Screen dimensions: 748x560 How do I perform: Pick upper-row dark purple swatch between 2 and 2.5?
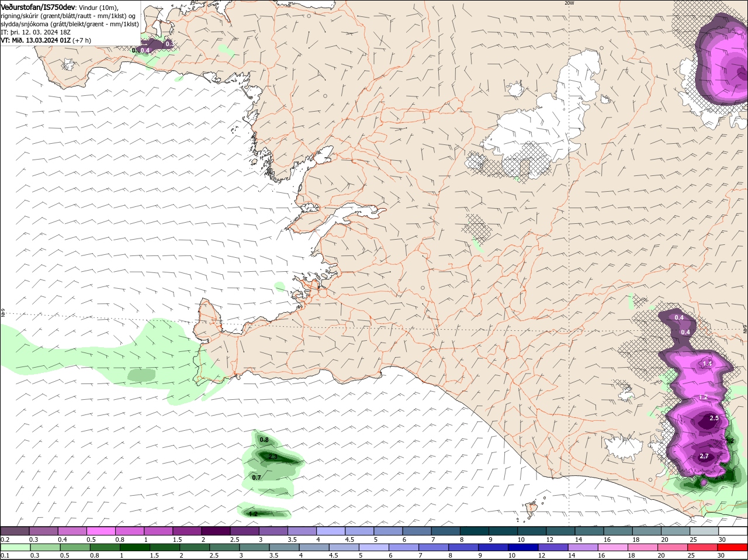(x=216, y=531)
